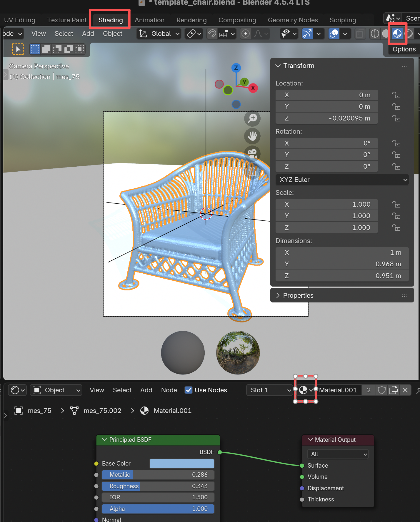Click the fake user shield icon for Material.001
This screenshot has height=522, width=420.
point(381,390)
